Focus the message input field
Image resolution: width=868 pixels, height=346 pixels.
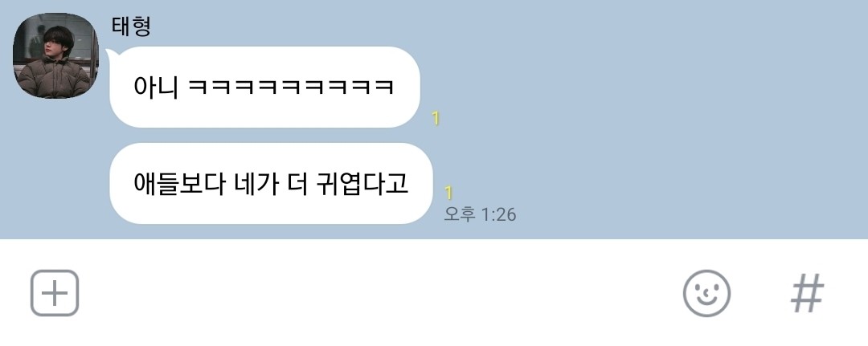[382, 293]
